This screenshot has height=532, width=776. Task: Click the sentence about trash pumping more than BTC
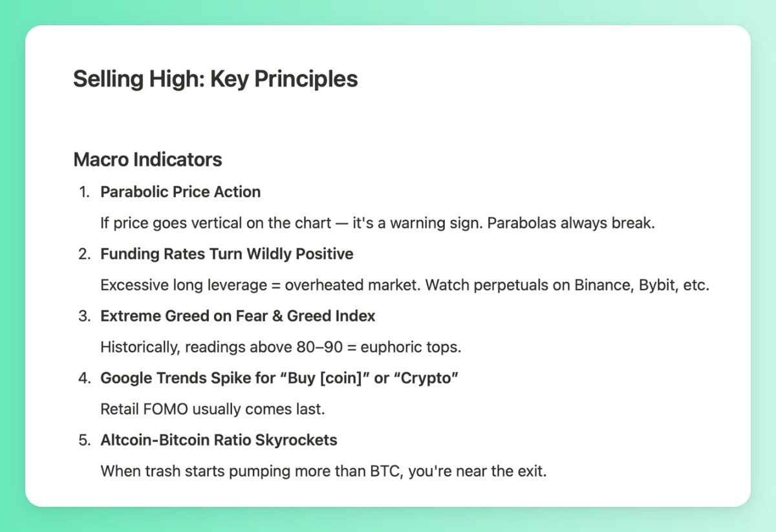click(x=323, y=471)
